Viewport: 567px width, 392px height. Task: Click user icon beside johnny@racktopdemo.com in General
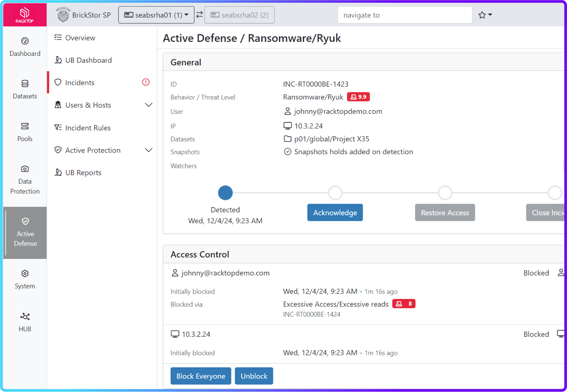tap(287, 111)
